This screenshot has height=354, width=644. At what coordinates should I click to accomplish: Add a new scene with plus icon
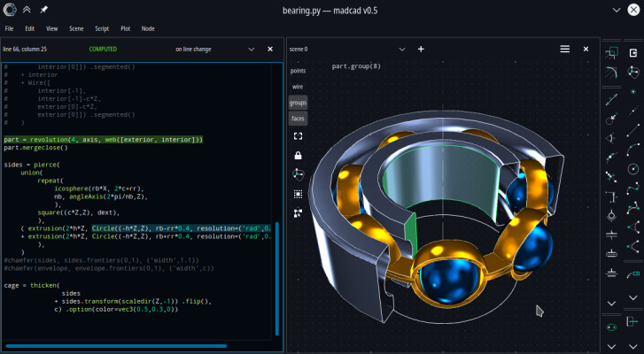tap(421, 49)
